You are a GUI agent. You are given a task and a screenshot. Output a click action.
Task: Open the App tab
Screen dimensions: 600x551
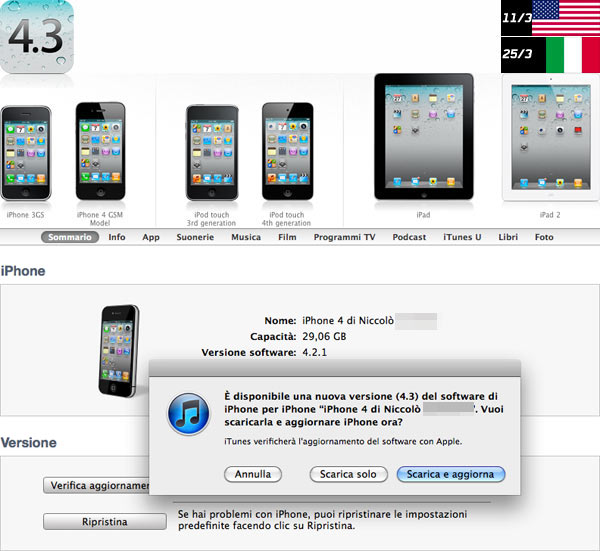(151, 237)
